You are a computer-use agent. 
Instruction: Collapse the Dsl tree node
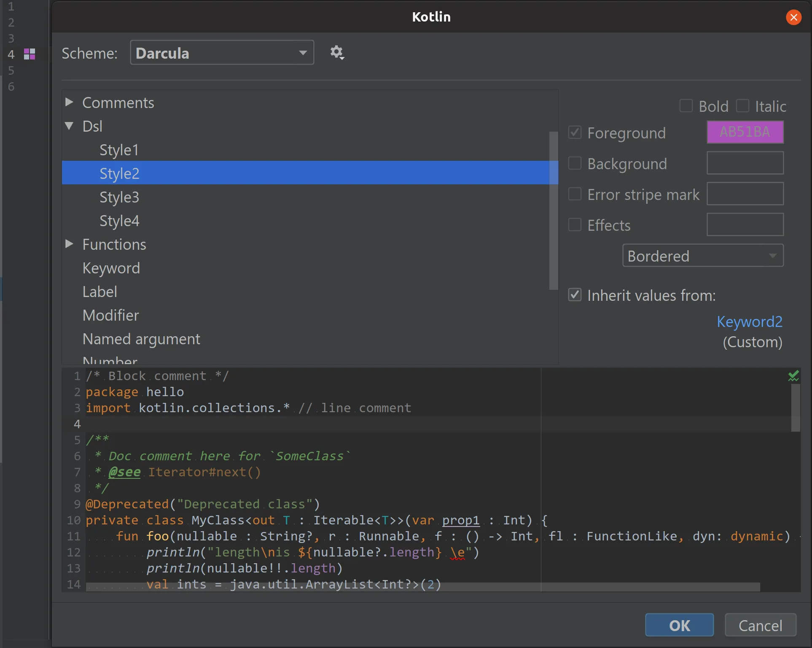click(70, 126)
